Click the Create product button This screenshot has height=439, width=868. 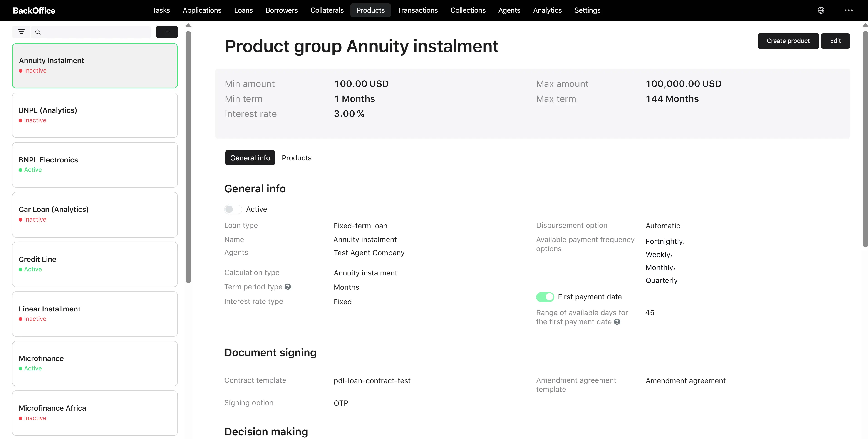(788, 41)
